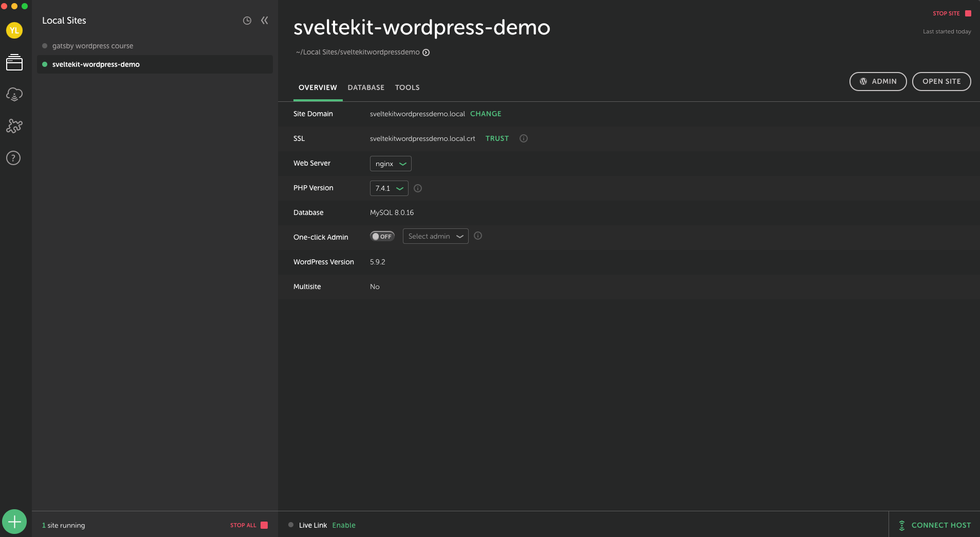Click the Multisite No value
This screenshot has width=980, height=537.
pyautogui.click(x=375, y=287)
